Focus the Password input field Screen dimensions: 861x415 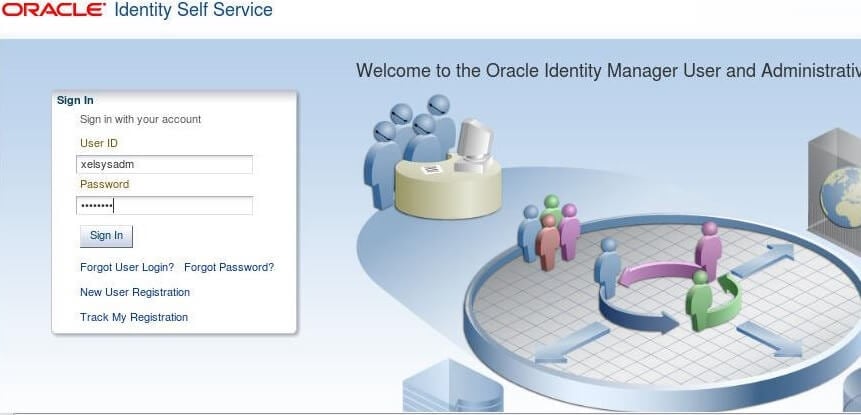(x=165, y=206)
